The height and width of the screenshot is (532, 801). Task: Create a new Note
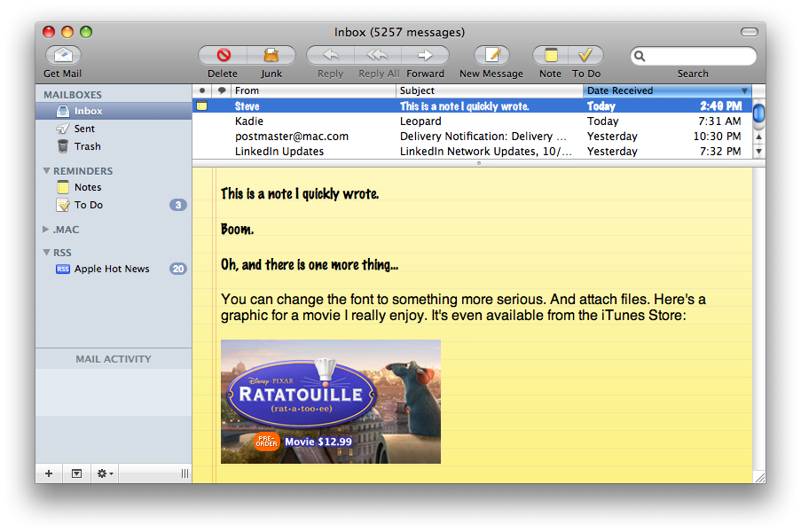click(551, 55)
